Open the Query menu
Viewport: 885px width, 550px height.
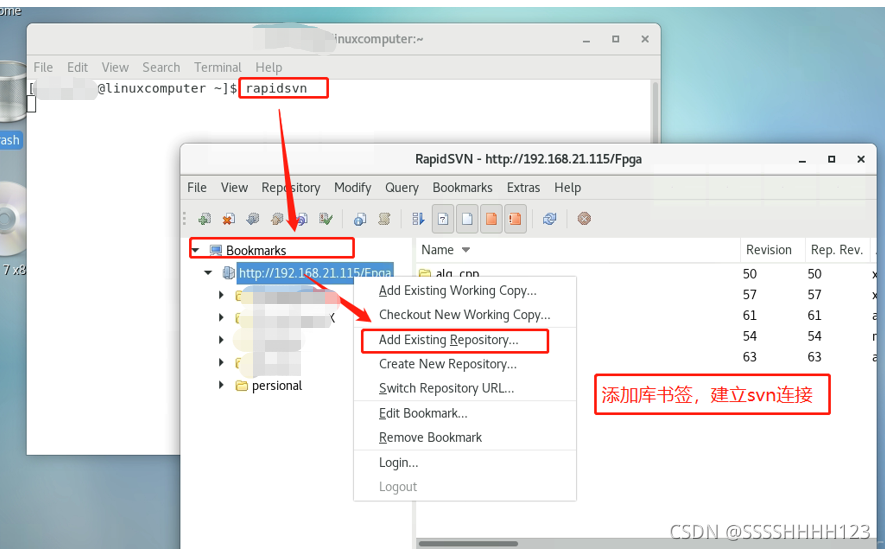click(x=402, y=187)
